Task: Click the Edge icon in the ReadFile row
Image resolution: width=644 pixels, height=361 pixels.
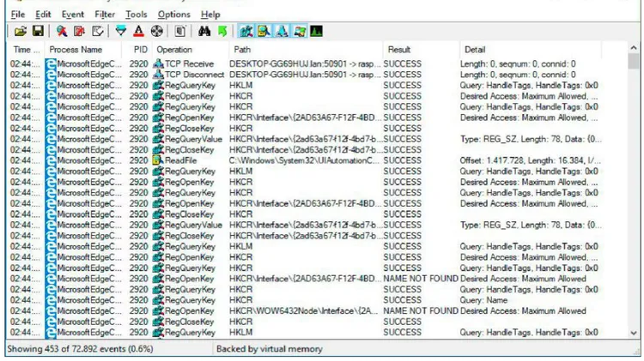Action: 51,160
